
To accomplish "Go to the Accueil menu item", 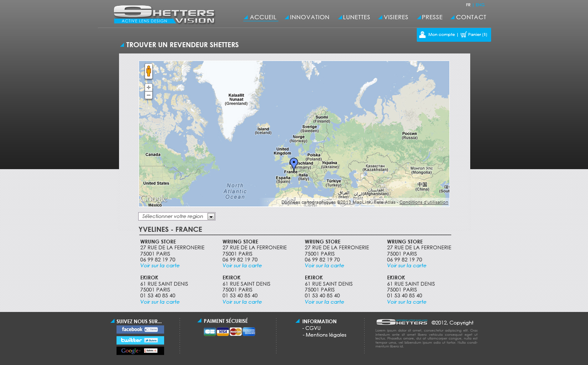I will (x=263, y=17).
